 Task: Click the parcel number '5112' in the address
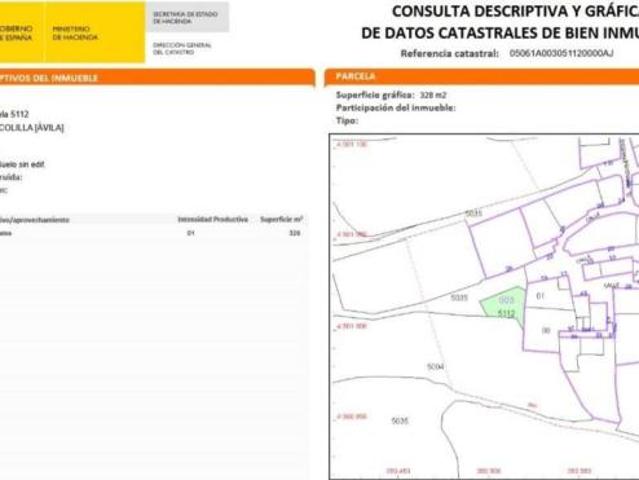[x=20, y=114]
